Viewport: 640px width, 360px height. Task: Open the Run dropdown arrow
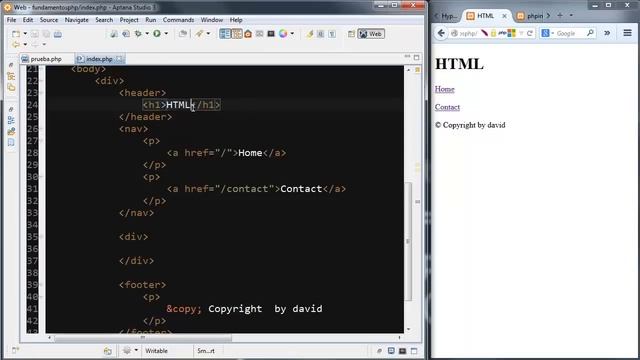pos(166,33)
